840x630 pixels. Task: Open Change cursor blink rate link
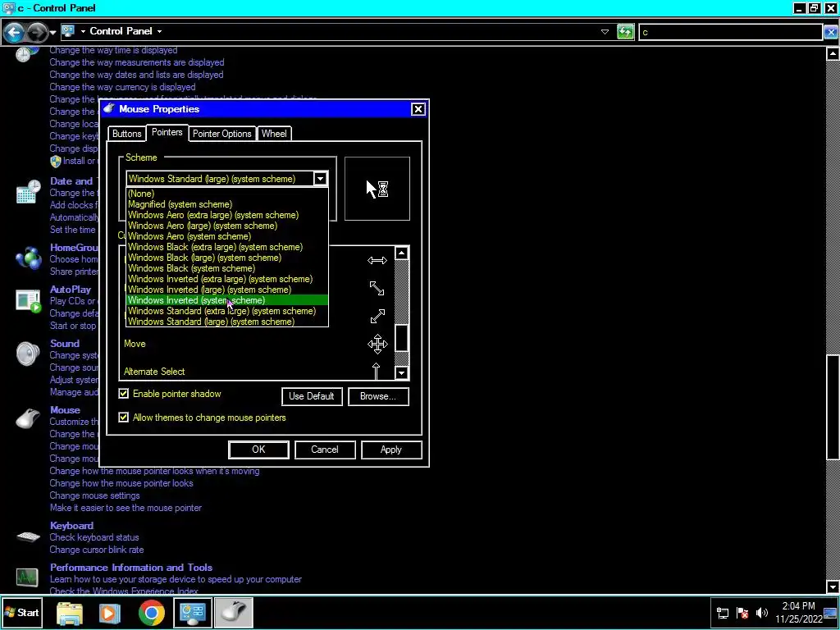click(97, 550)
